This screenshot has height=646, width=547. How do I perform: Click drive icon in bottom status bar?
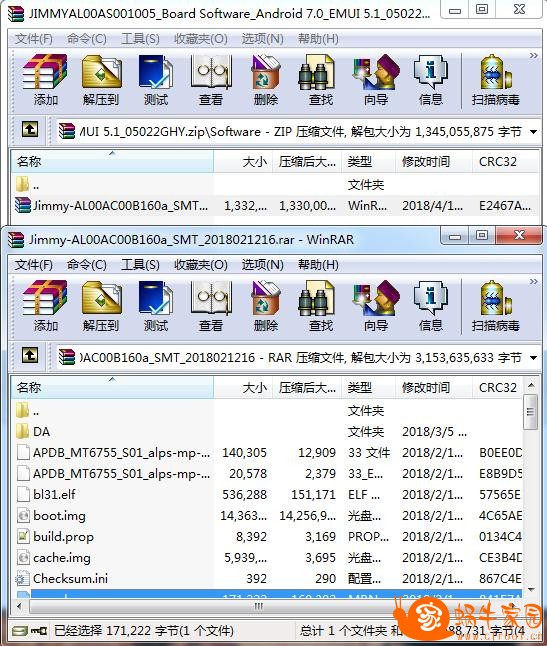(19, 631)
